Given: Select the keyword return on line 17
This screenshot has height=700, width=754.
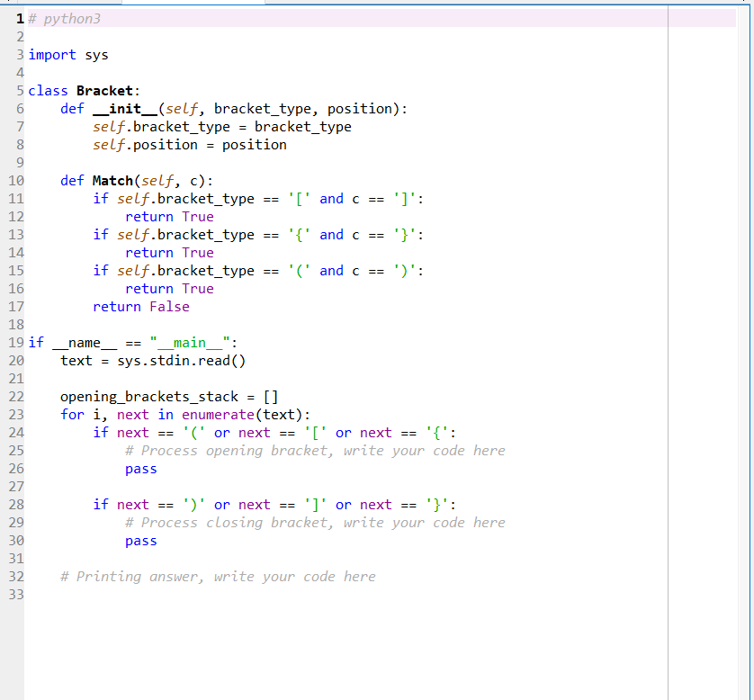Looking at the screenshot, I should [x=117, y=306].
